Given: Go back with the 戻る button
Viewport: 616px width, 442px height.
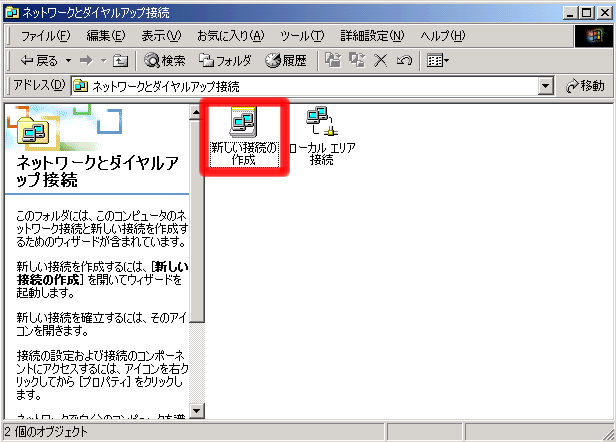Looking at the screenshot, I should click(39, 61).
